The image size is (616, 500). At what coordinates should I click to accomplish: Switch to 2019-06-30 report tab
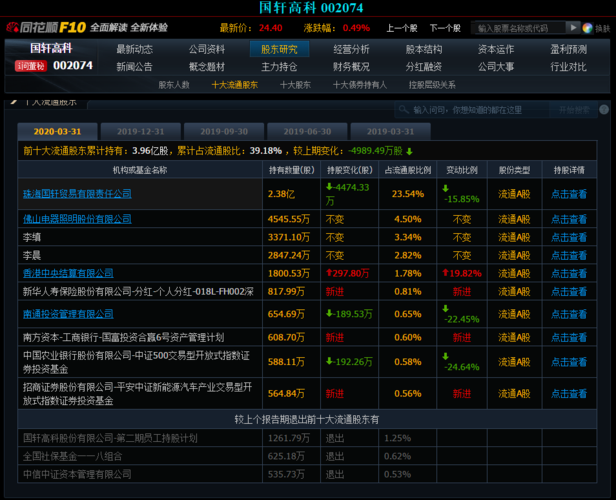point(307,132)
